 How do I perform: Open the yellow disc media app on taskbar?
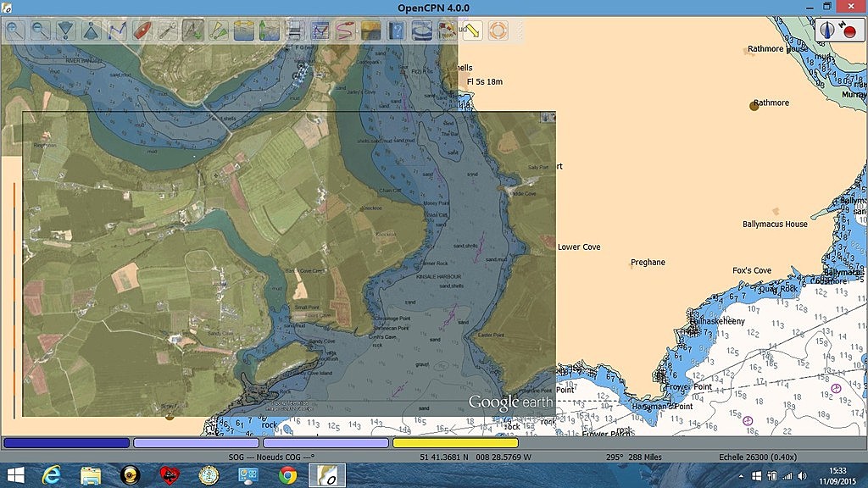[130, 475]
